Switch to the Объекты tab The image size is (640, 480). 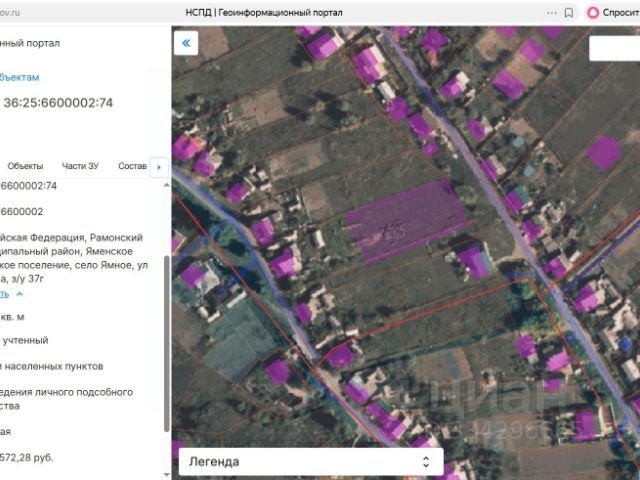25,166
